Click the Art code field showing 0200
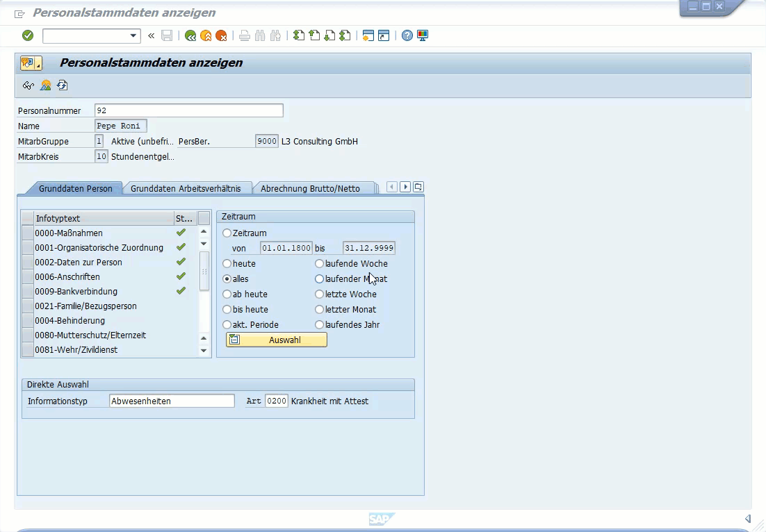 tap(277, 401)
